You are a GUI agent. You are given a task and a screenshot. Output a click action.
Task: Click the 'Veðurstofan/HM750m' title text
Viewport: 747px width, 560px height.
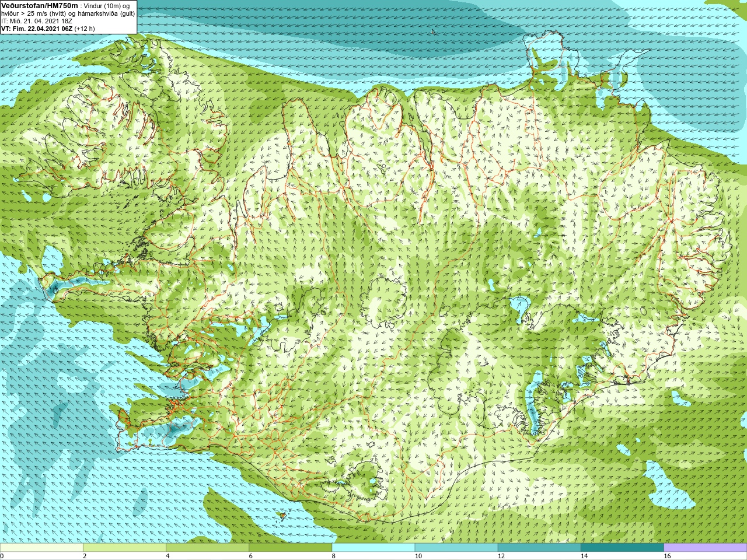tap(39, 5)
